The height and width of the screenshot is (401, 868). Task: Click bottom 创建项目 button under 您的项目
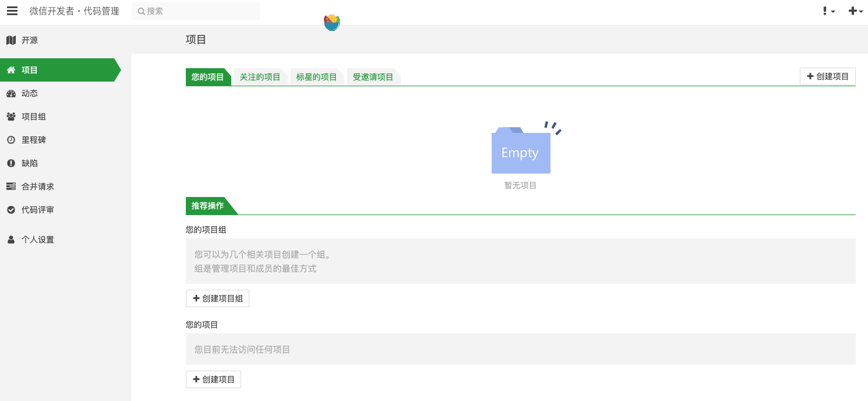(213, 379)
